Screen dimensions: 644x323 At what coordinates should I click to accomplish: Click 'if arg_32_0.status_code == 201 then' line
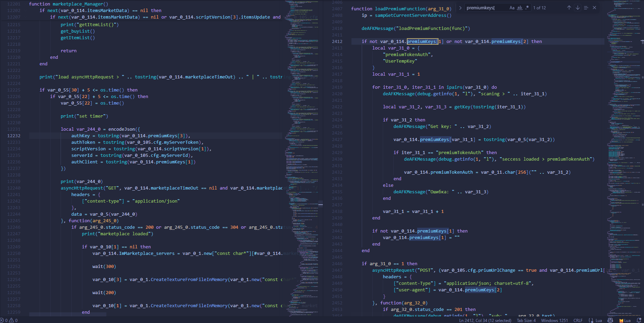pyautogui.click(x=429, y=309)
